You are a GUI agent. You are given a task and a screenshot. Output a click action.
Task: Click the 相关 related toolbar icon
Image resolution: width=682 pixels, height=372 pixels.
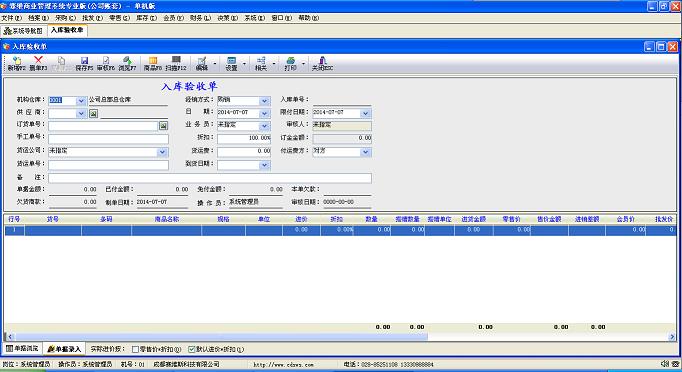tap(261, 61)
